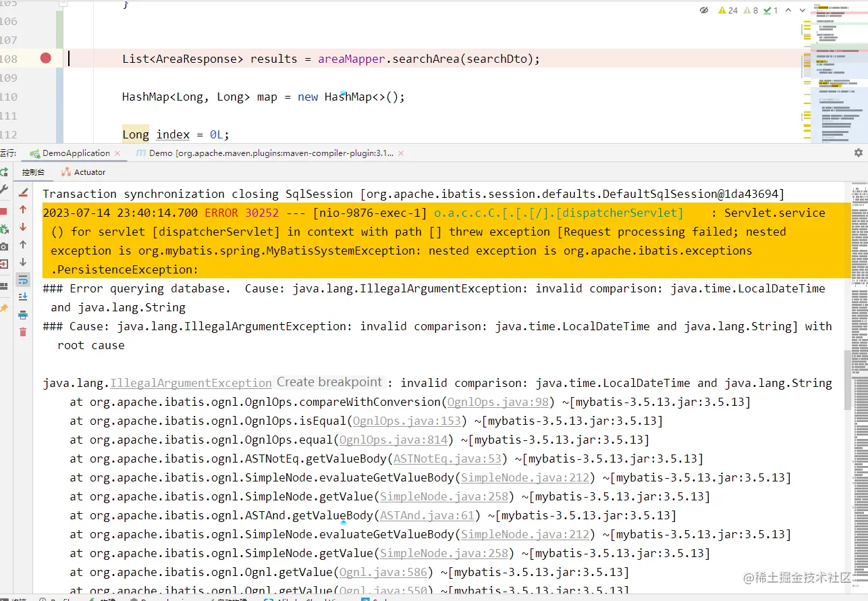Click the red pencil icon above the console arrows
868x601 pixels.
(x=23, y=192)
